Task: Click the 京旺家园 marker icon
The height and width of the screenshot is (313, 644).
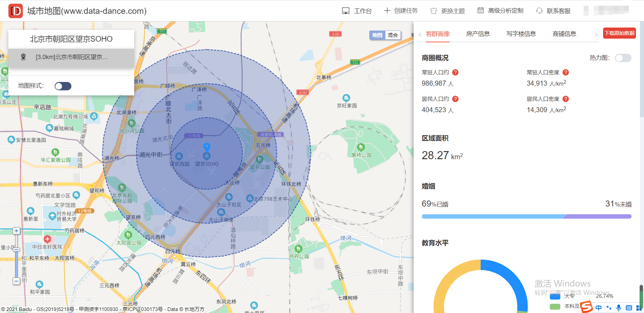Action: tap(346, 98)
